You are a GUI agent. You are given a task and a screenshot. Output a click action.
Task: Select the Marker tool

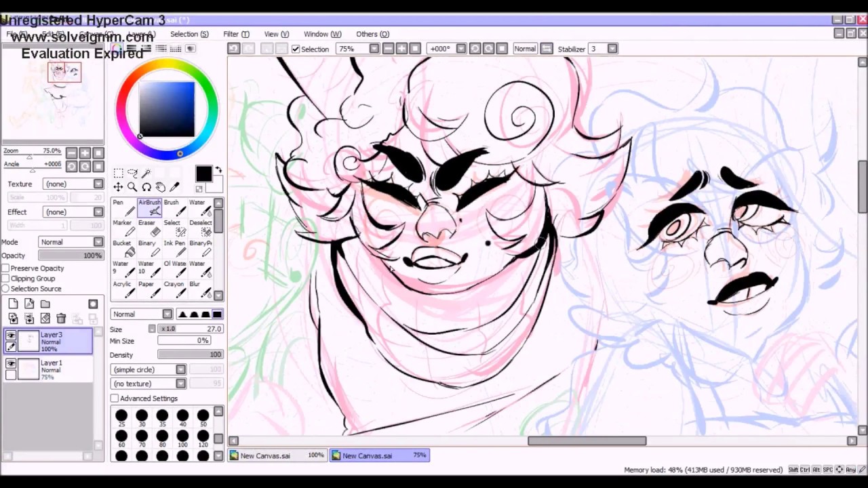[122, 228]
